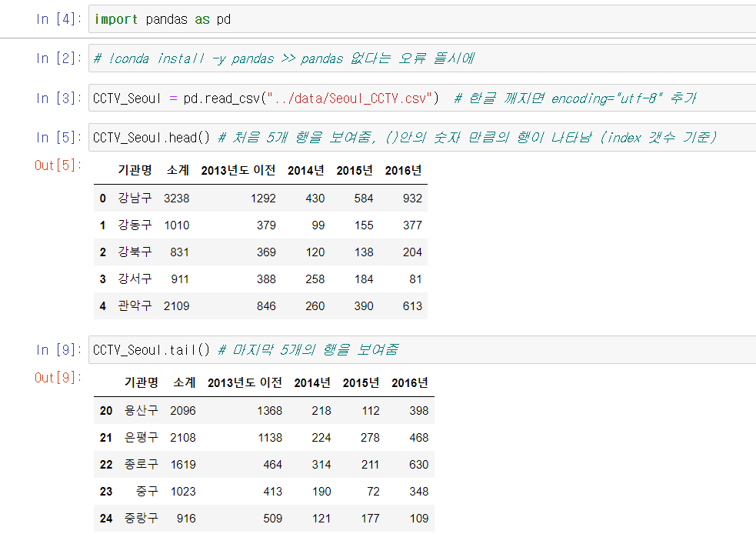Click row index 20 in tail table
This screenshot has width=756, height=534.
106,411
